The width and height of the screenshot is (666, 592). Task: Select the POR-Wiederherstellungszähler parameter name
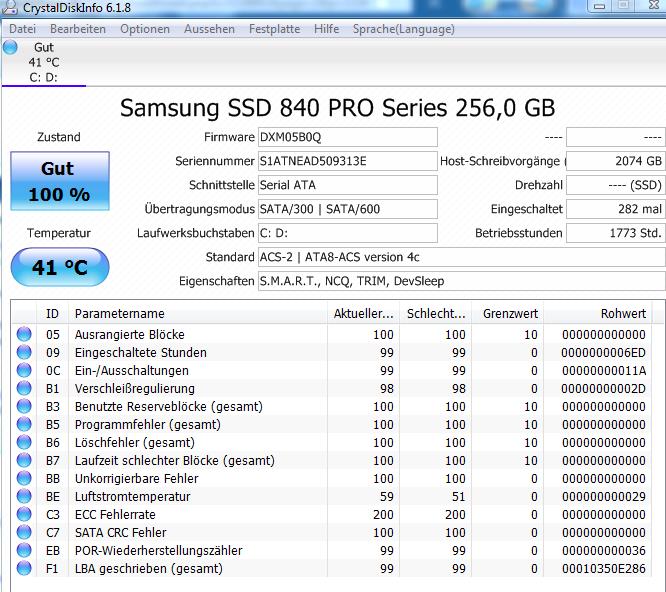[x=158, y=551]
